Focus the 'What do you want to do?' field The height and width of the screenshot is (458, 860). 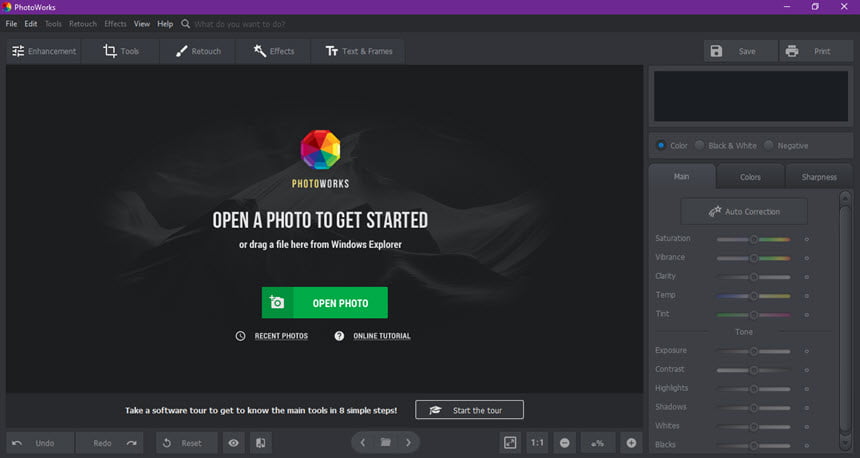240,24
